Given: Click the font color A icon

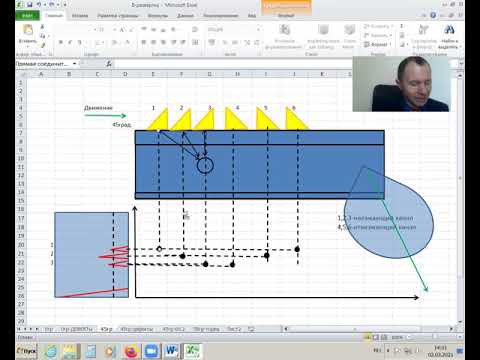Looking at the screenshot, I should [x=127, y=42].
